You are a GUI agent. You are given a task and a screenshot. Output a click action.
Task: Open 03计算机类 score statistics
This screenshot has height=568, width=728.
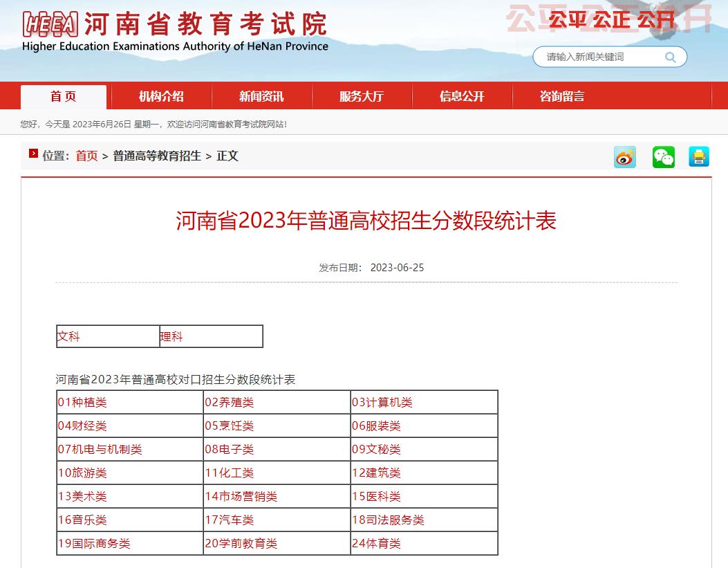[x=382, y=402]
